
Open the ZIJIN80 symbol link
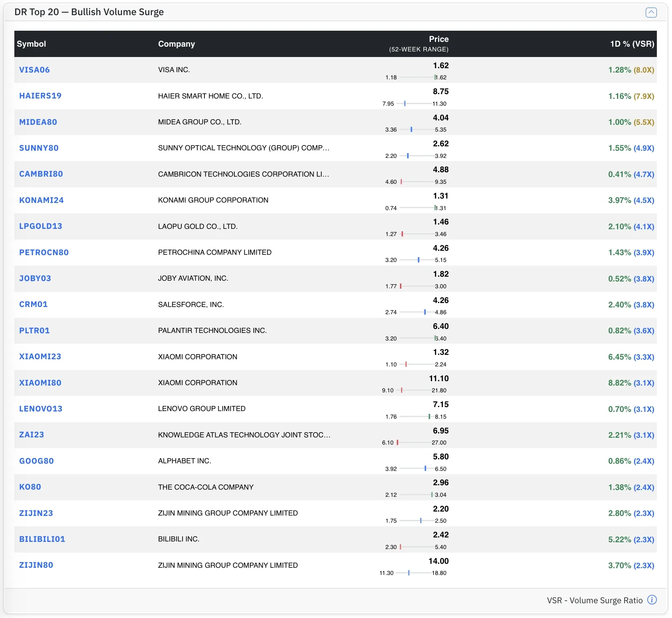coord(36,565)
